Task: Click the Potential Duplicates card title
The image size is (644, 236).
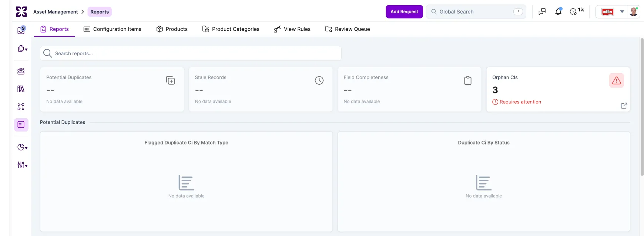Action: point(69,77)
